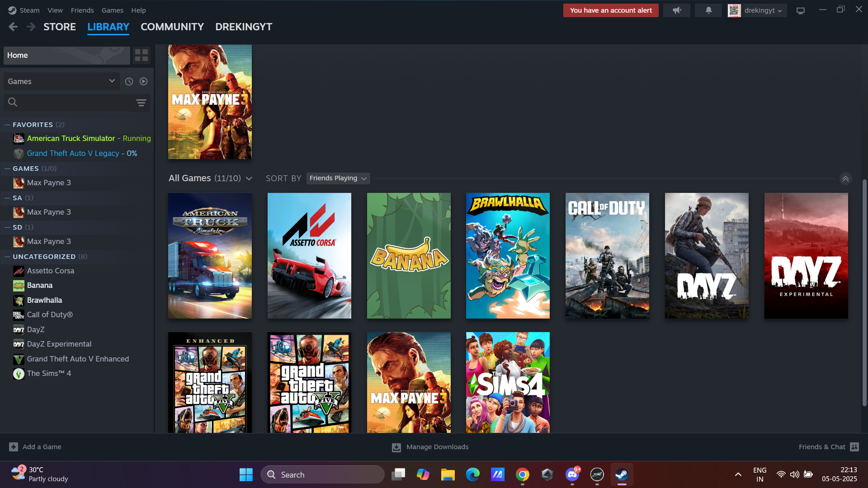Open the Friends Playing sort dropdown
This screenshot has height=488, width=868.
pos(338,178)
